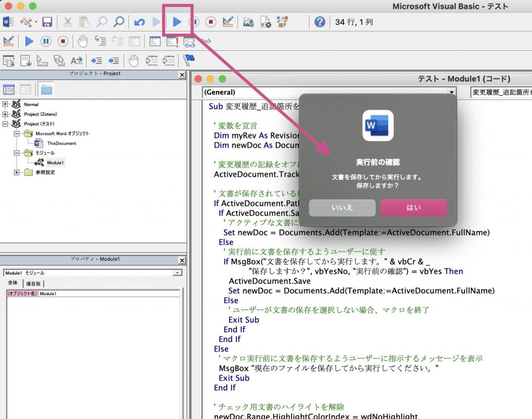The width and height of the screenshot is (532, 419).
Task: Click the Cut scissors icon
Action: (x=68, y=22)
